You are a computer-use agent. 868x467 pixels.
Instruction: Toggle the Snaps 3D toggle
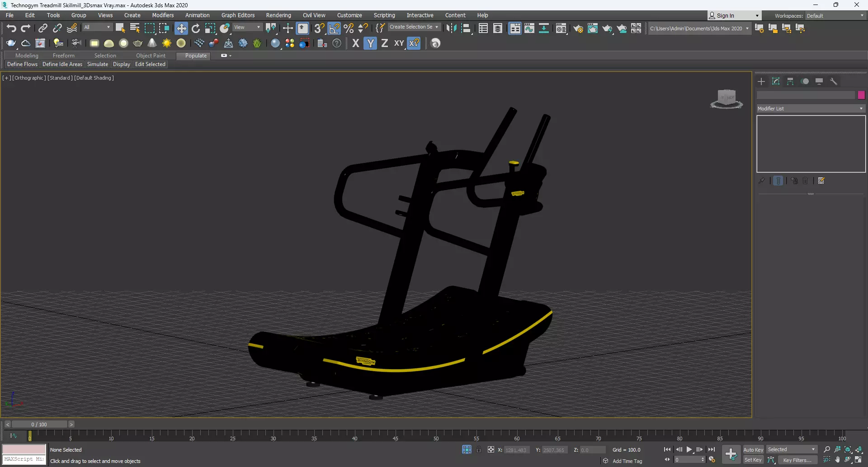(320, 29)
